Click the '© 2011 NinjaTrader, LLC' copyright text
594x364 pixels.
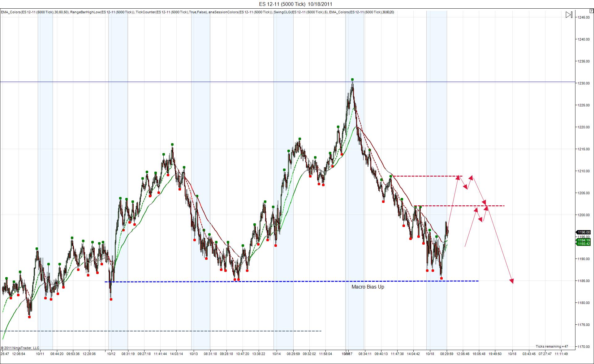point(20,348)
